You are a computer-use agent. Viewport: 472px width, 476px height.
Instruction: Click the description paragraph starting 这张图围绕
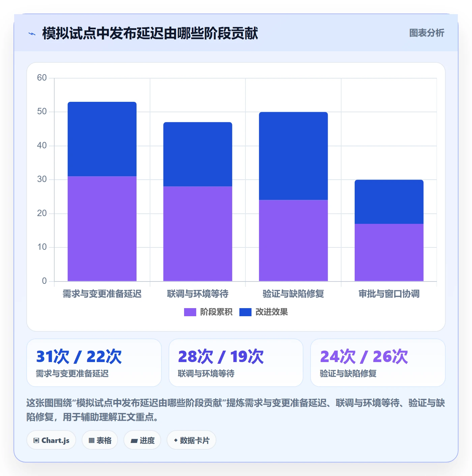pos(236,410)
